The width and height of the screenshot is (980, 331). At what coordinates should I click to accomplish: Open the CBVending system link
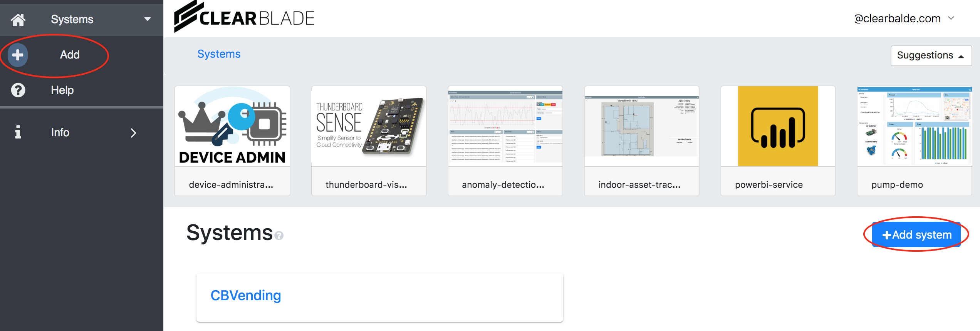[x=246, y=296]
